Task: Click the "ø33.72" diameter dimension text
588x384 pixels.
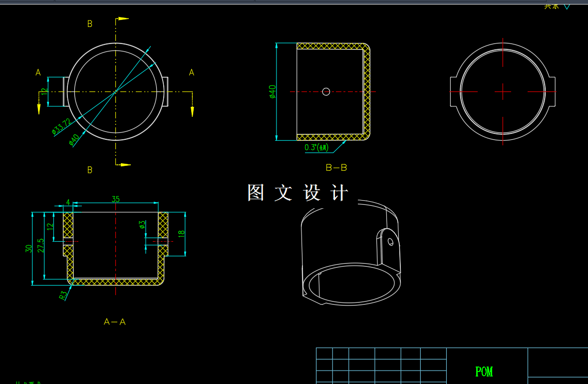Action: (x=61, y=126)
